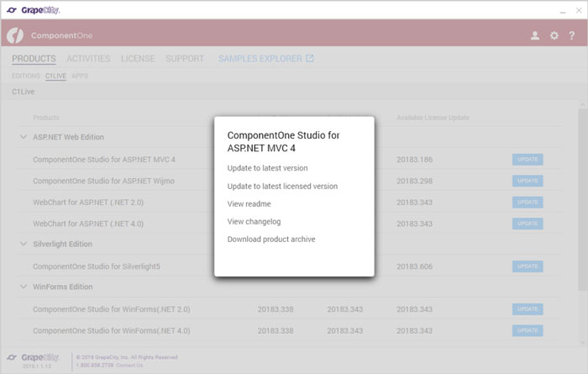The width and height of the screenshot is (588, 374).
Task: Click version 20183.298 in license column
Action: point(414,181)
